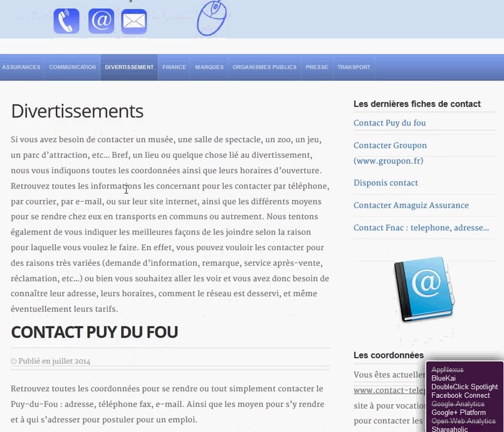
Task: Click the www.contact-tele... site link
Action: (389, 390)
